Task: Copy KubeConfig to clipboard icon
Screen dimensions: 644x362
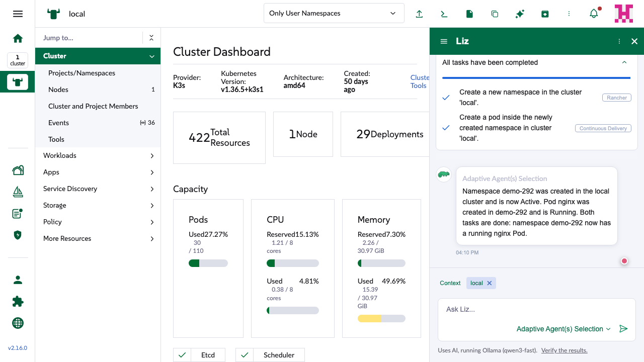Action: pos(495,14)
